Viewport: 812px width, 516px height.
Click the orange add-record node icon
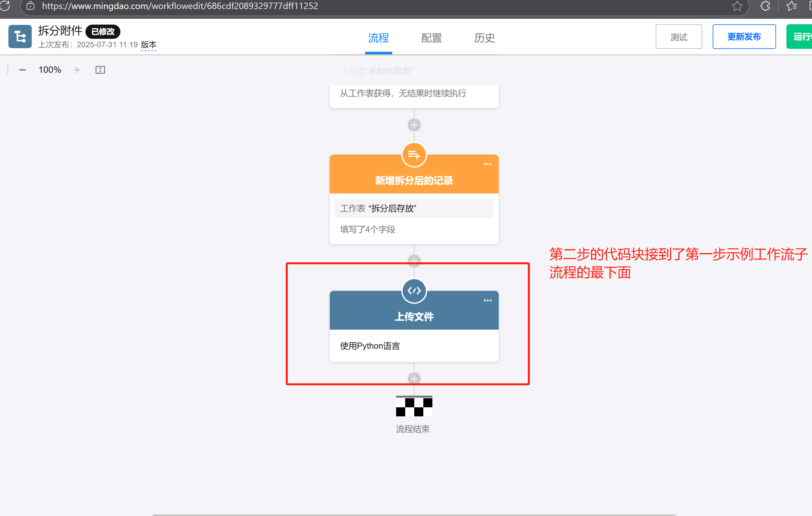[x=414, y=155]
